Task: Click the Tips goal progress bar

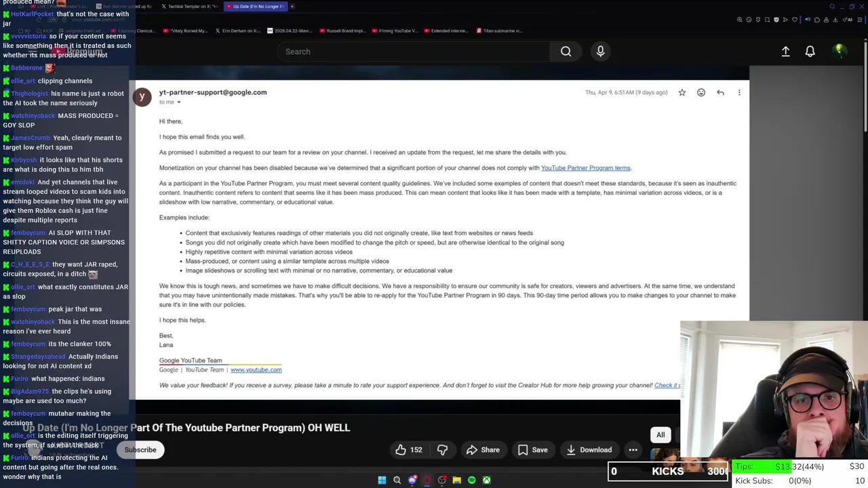Action: point(800,467)
